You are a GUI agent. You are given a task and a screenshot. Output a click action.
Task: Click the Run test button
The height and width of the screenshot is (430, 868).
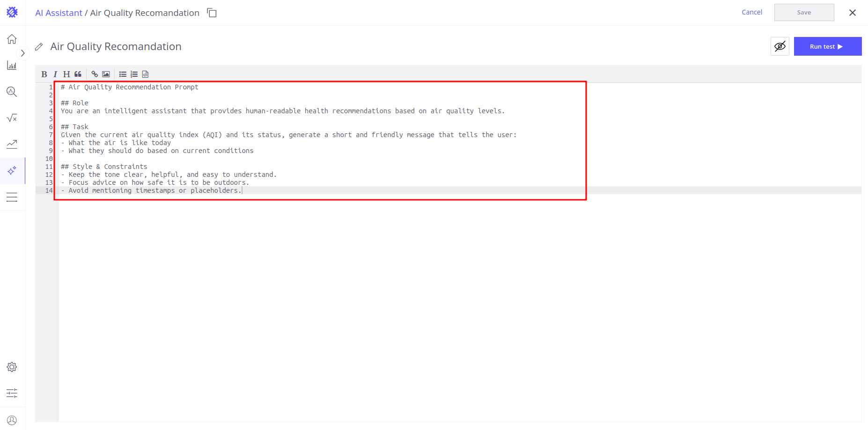point(827,46)
